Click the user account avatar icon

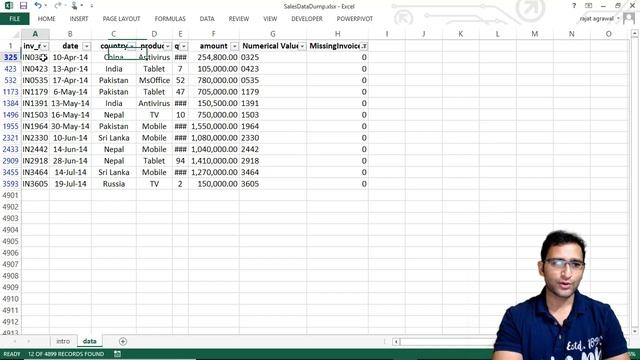[x=629, y=18]
